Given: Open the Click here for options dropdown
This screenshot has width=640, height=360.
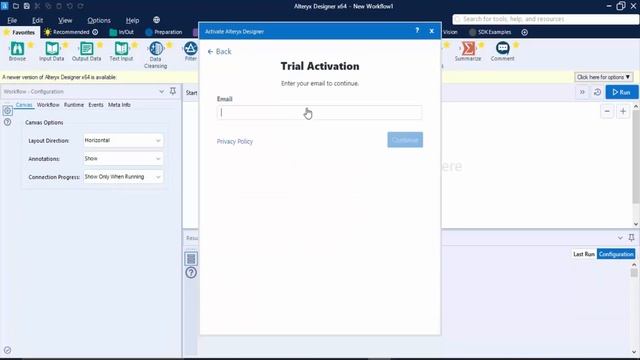Looking at the screenshot, I should tap(604, 77).
